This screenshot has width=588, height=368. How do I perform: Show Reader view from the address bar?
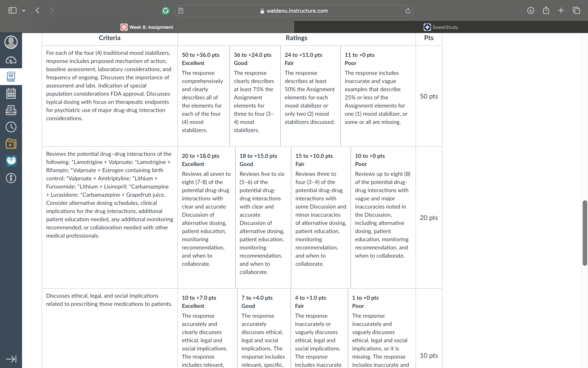coord(181,11)
